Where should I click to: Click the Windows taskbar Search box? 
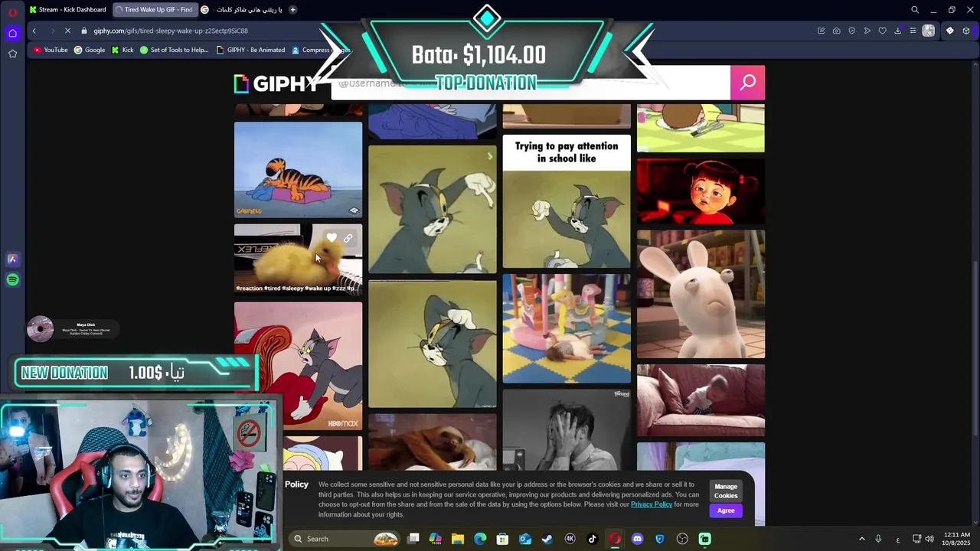[346, 539]
